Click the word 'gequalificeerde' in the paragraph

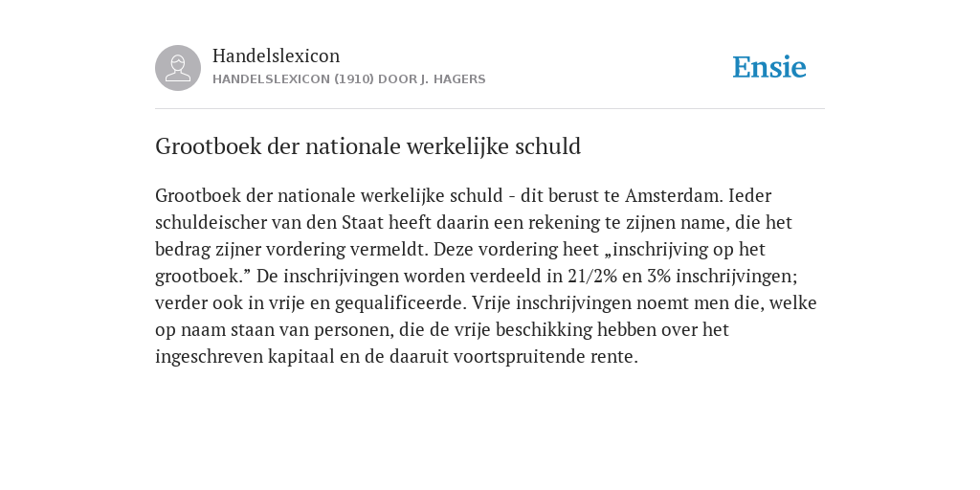[401, 303]
